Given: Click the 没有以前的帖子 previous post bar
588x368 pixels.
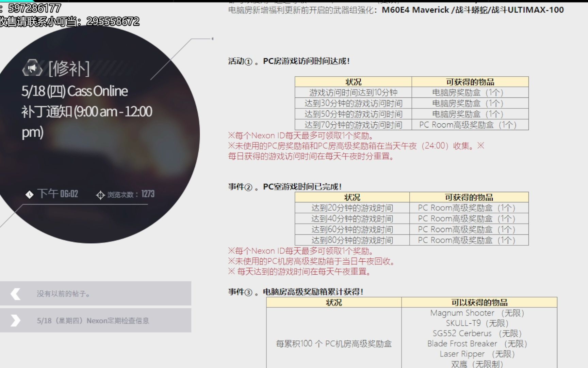Looking at the screenshot, I should pyautogui.click(x=96, y=293).
